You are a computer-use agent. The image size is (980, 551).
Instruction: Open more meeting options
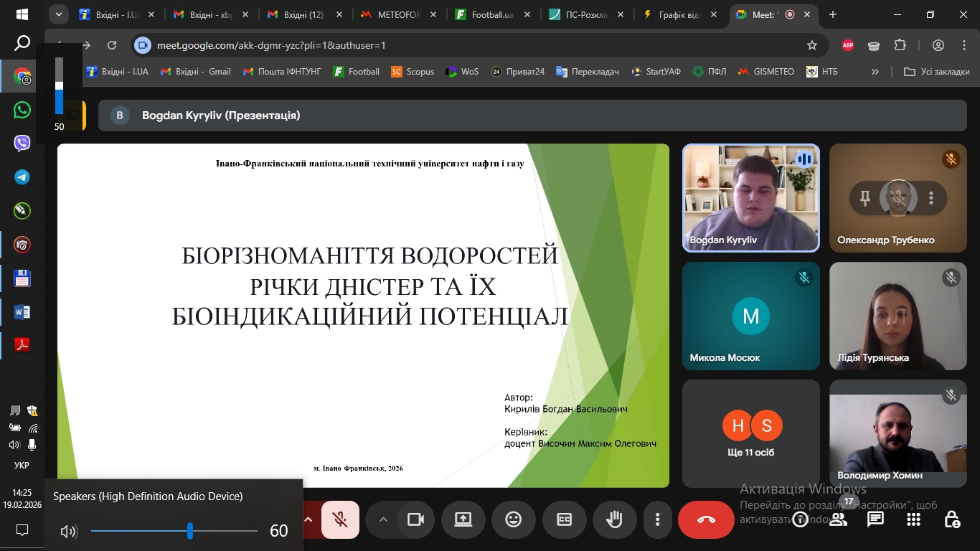point(657,519)
